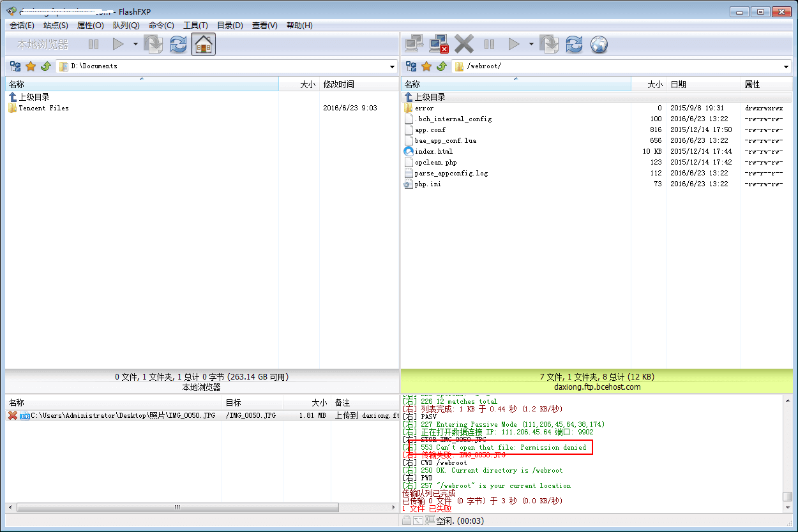Open the home directory icon

click(x=203, y=43)
